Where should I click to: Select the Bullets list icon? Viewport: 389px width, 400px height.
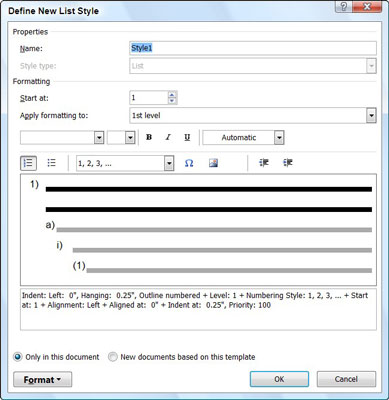[51, 163]
